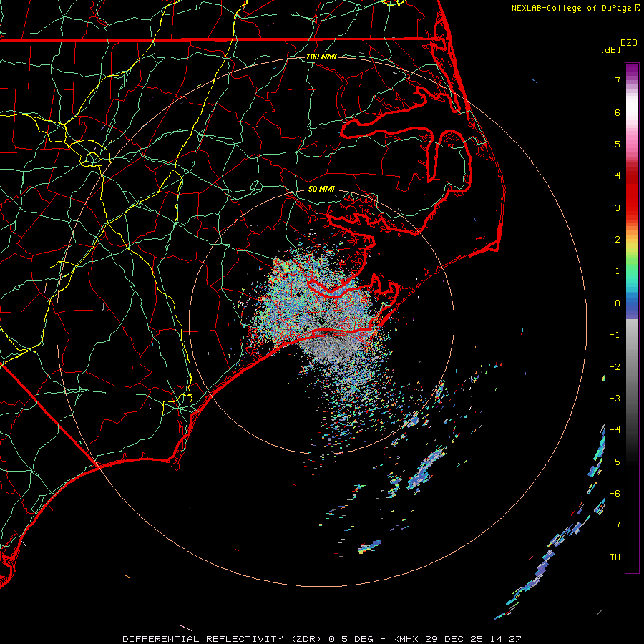Screen dimensions: 644x644
Task: Click the 3 dB tick label on the scale
Action: point(618,208)
